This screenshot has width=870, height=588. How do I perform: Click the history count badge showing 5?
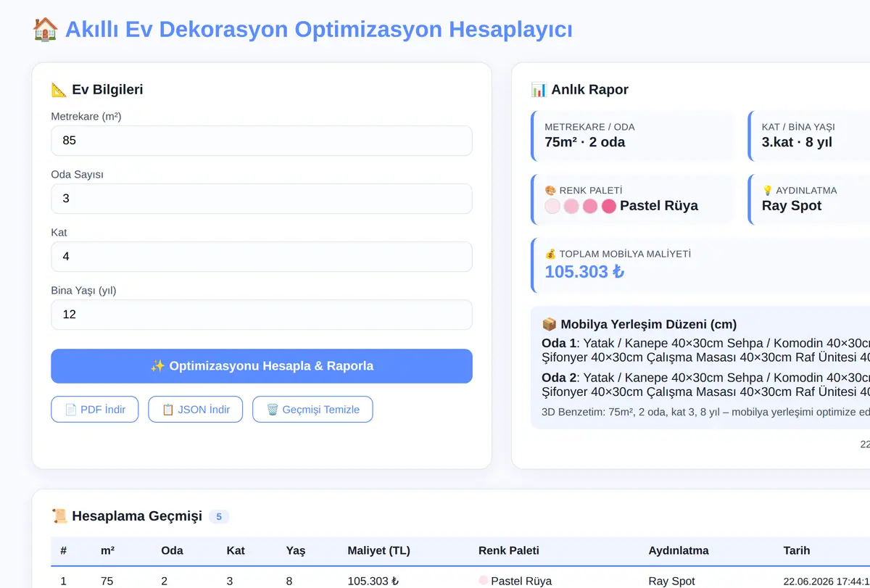(x=219, y=517)
